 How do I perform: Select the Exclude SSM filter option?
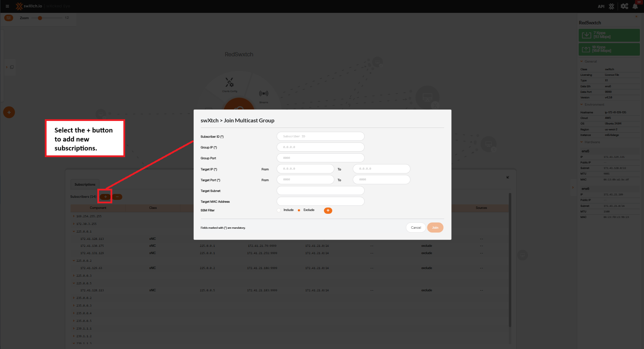(299, 210)
